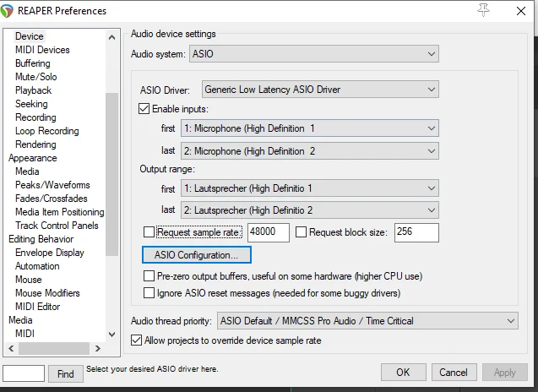The image size is (538, 392).
Task: Uncheck Allow projects to override sample rate
Action: (x=137, y=340)
